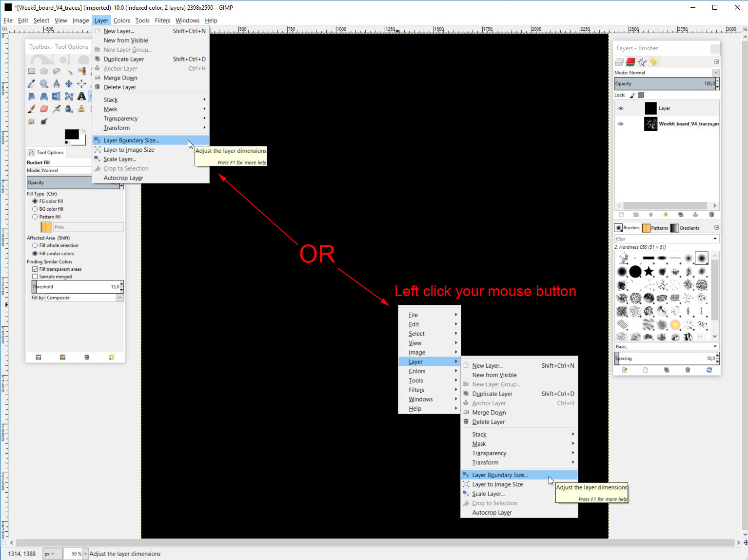Screen dimensions: 748x560
Task: Select the Zoom magnifier tool
Action: point(44,84)
